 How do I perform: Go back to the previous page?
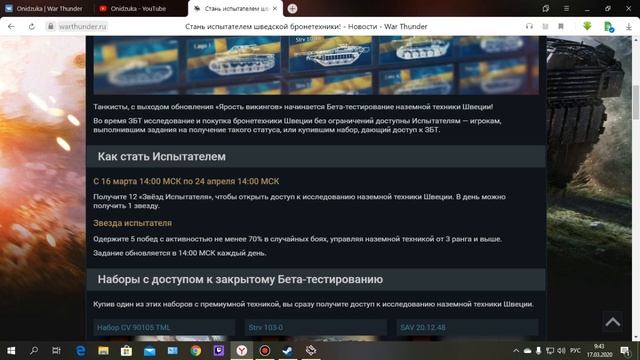coord(11,27)
